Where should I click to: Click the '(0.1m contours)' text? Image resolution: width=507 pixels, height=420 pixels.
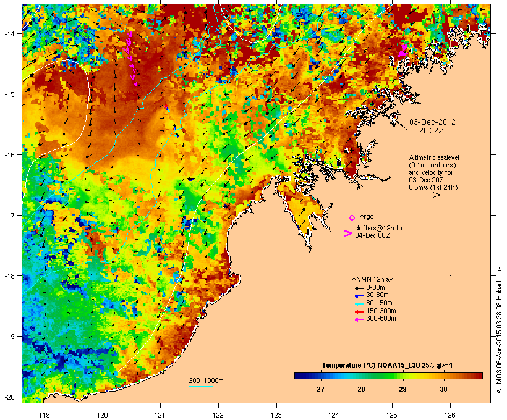[x=432, y=165]
